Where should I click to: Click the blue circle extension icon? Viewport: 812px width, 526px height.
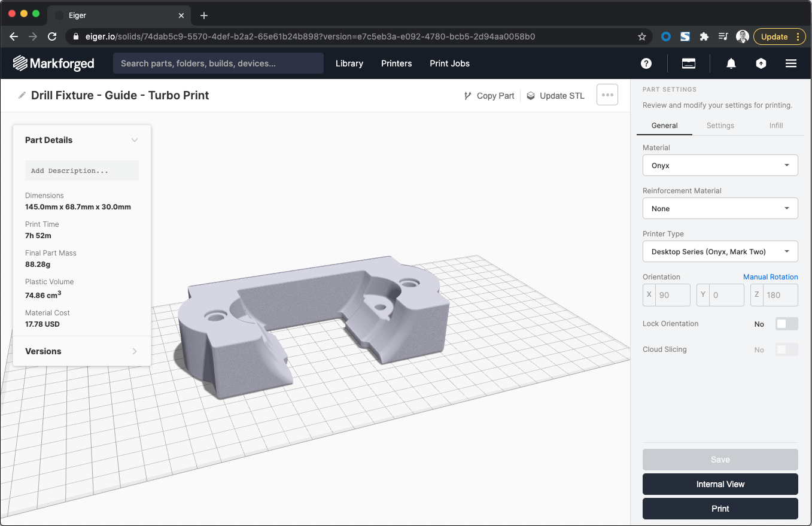[x=666, y=37]
